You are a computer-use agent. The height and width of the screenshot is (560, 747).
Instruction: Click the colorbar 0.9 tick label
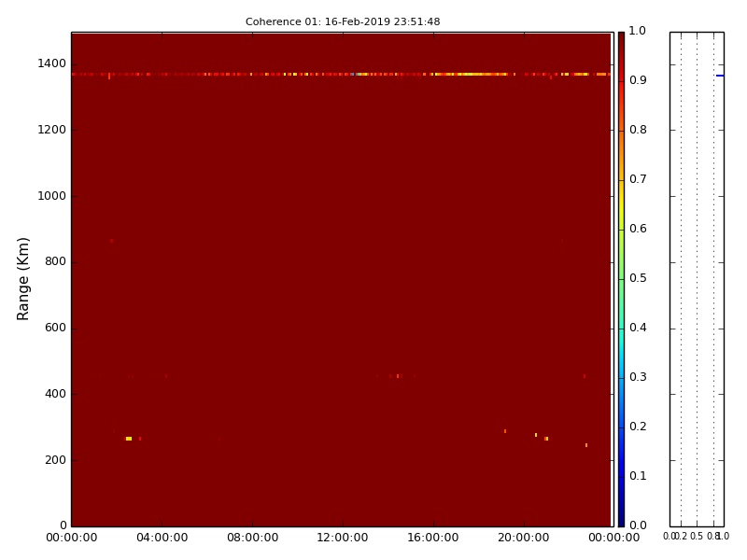point(638,80)
